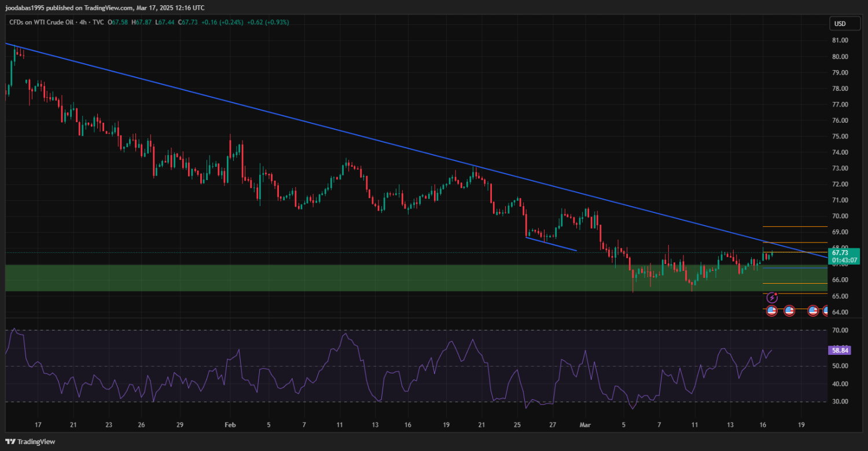The image size is (868, 451).
Task: Select the green 67.73 current price label
Action: pos(843,252)
